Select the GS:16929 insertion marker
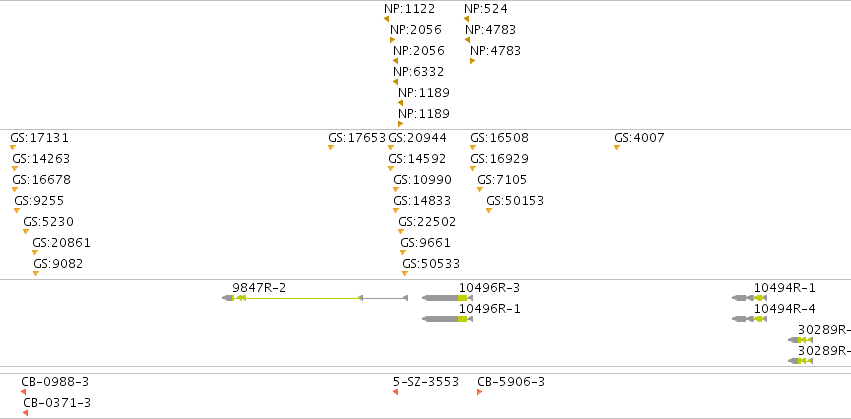 (473, 169)
